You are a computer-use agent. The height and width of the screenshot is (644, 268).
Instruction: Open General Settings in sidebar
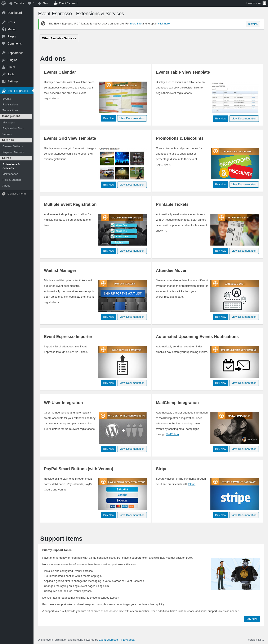click(x=13, y=146)
